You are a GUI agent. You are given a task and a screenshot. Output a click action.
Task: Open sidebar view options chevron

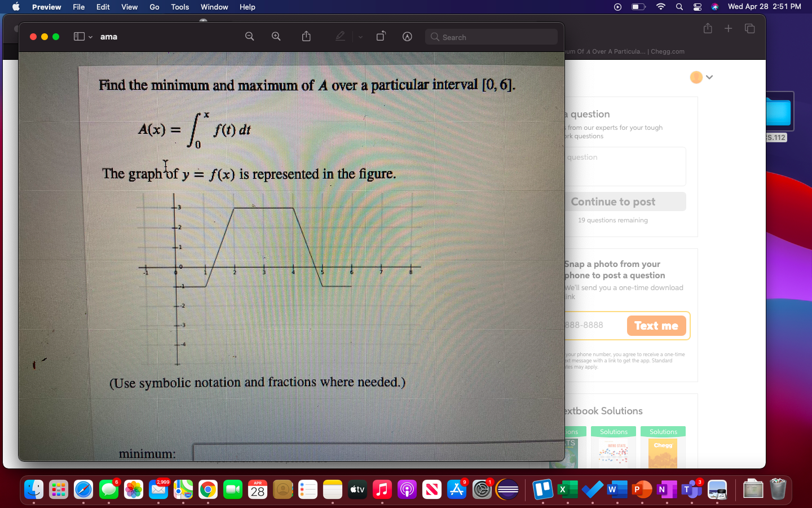coord(90,37)
